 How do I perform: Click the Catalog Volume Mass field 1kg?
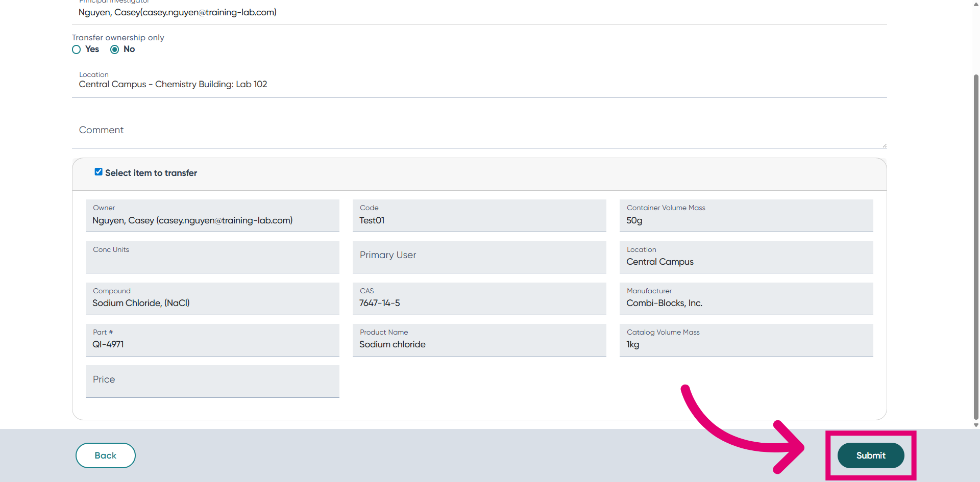[x=746, y=340]
